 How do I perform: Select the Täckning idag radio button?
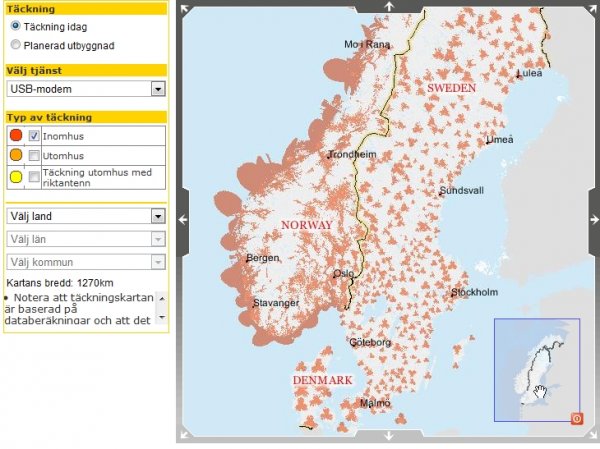point(15,25)
